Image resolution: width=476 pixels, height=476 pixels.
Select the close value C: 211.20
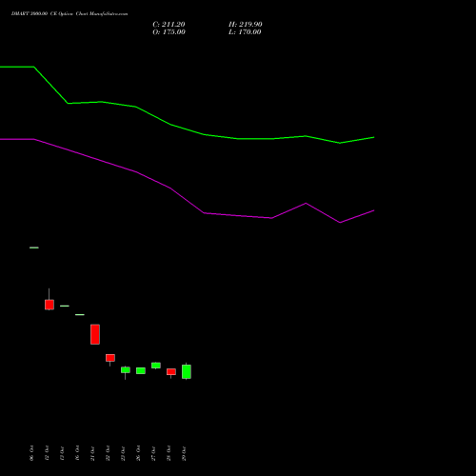[x=169, y=25]
